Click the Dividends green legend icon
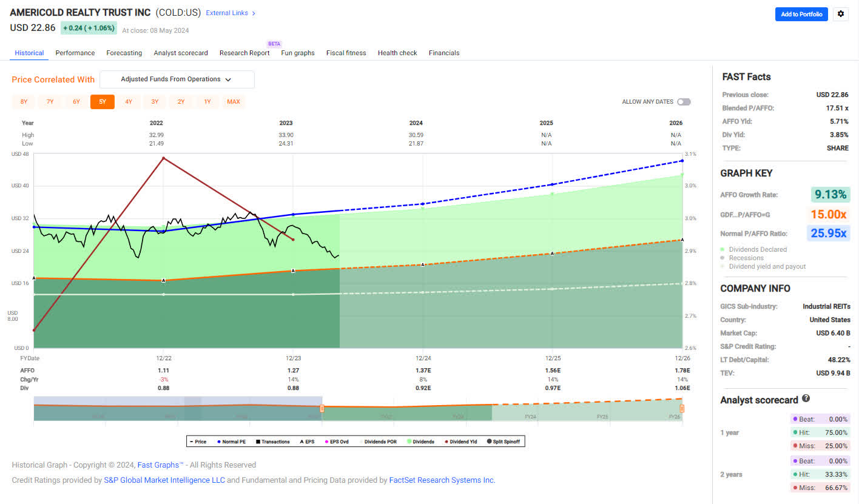 409,441
